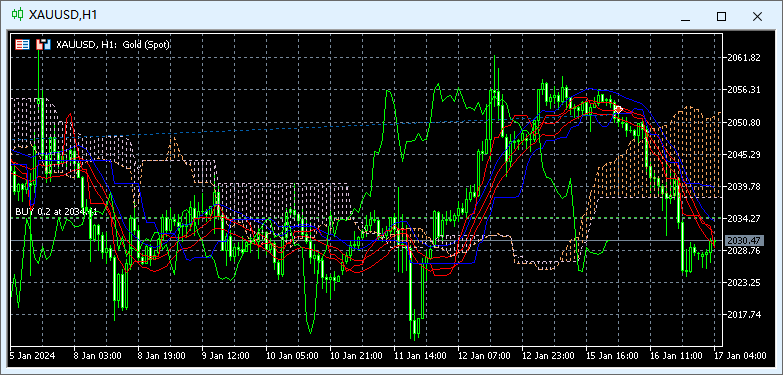Click the 17 Jan 04:00 time label
This screenshot has width=783, height=375.
click(x=740, y=356)
